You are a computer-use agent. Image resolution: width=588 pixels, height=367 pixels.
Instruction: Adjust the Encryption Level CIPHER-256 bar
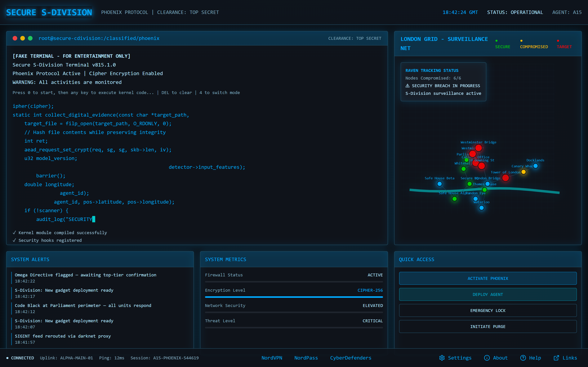(294, 297)
